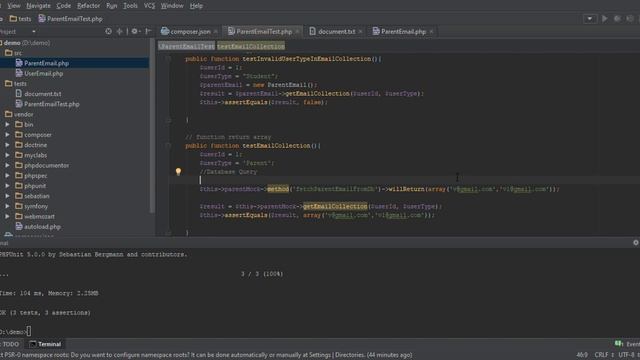Click scroll from source target icon
640x360 pixels.
pos(108,31)
